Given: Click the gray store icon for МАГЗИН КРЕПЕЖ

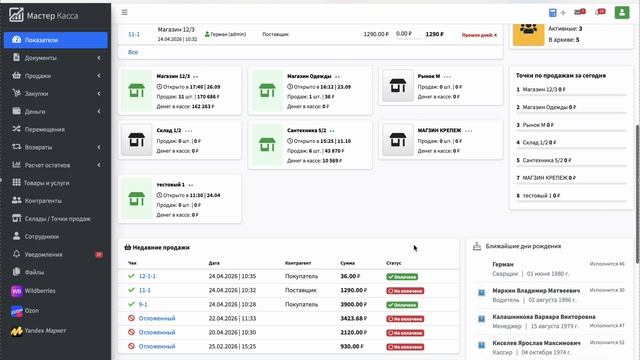Looking at the screenshot, I should [398, 140].
